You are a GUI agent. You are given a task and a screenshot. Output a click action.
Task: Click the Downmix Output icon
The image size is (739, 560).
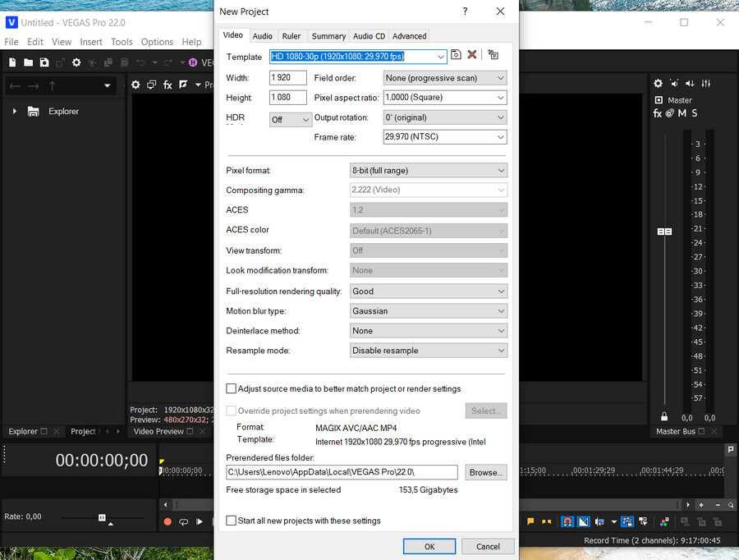[x=690, y=84]
